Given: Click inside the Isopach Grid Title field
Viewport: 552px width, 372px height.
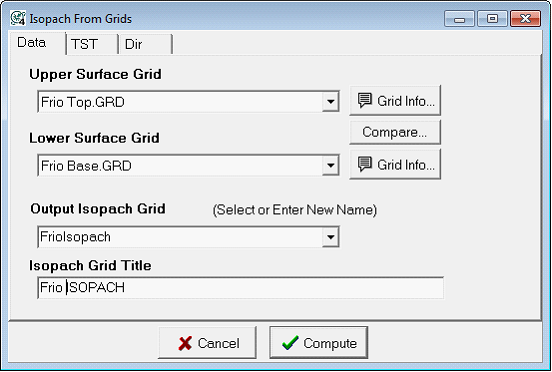Looking at the screenshot, I should [x=240, y=288].
